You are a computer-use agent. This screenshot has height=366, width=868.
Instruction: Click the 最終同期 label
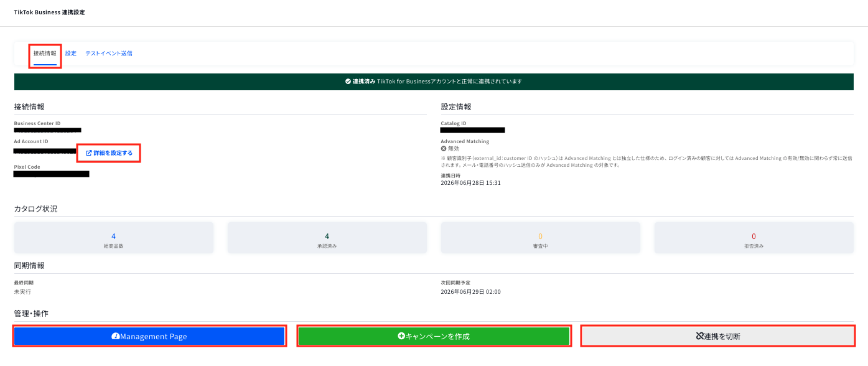pos(24,283)
